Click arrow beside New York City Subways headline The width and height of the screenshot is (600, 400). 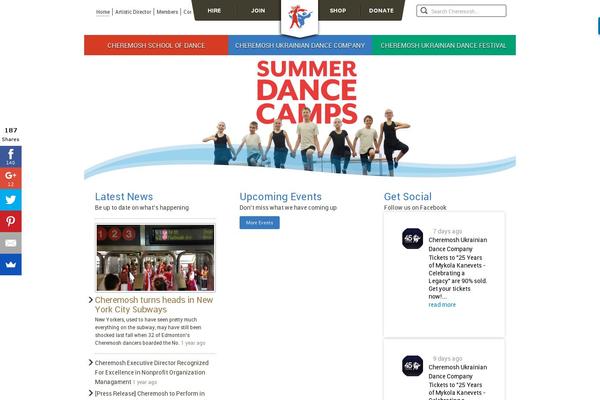tap(91, 300)
